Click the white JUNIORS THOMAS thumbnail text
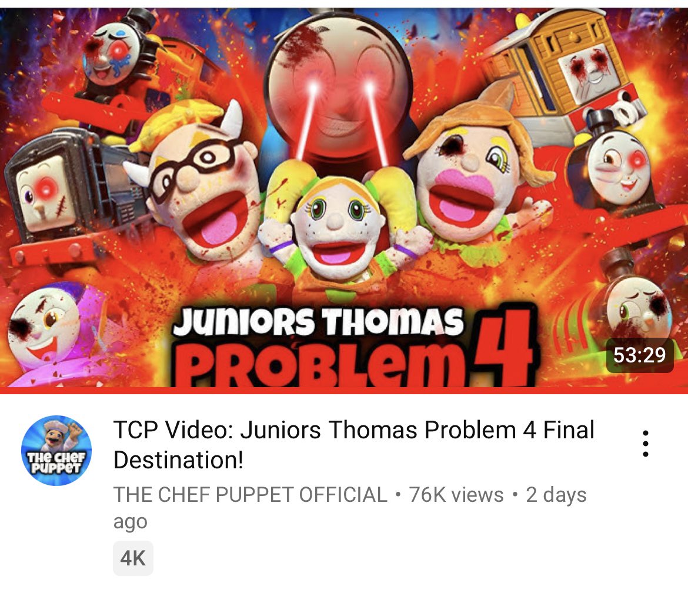 point(319,321)
